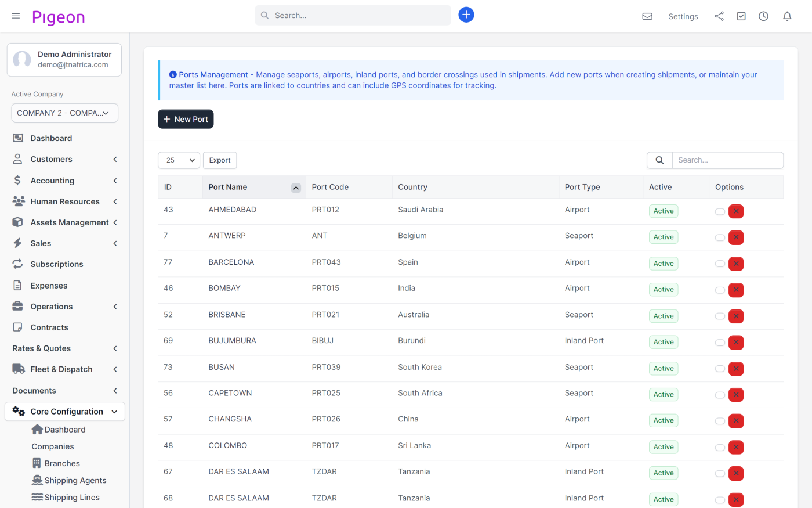
Task: Expand the Customers submenu chevron
Action: pyautogui.click(x=115, y=159)
